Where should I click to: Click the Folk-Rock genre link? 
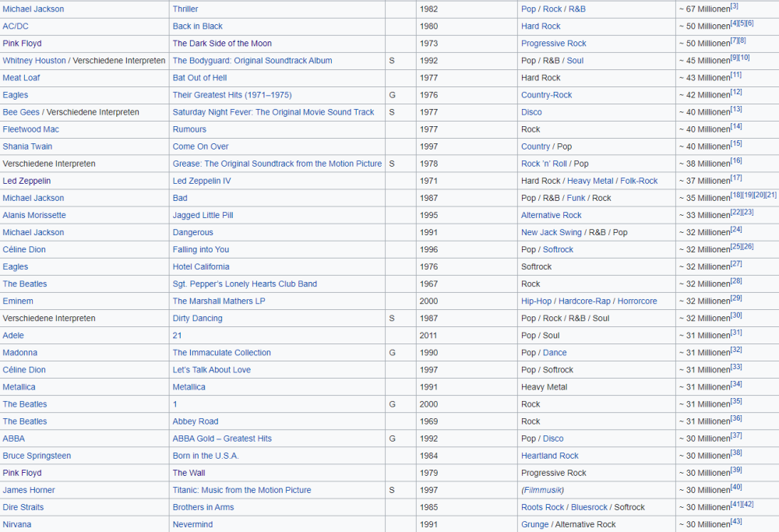tap(639, 181)
